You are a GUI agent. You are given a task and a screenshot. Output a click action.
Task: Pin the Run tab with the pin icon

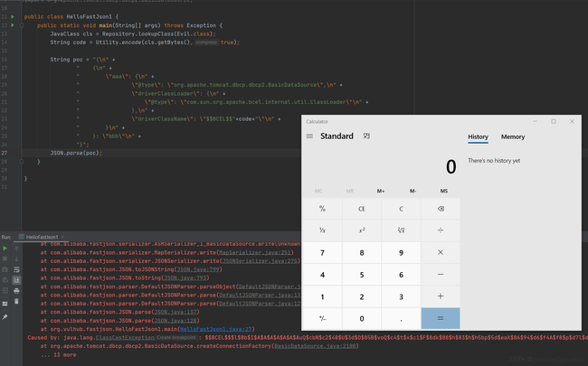5,316
